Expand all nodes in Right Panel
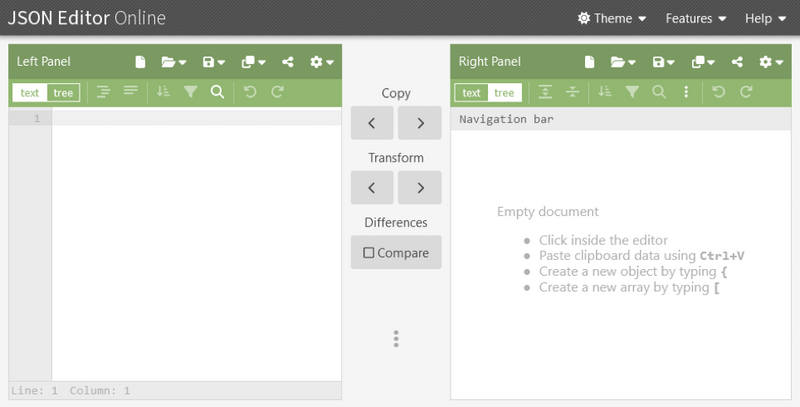Image resolution: width=800 pixels, height=407 pixels. [x=545, y=92]
